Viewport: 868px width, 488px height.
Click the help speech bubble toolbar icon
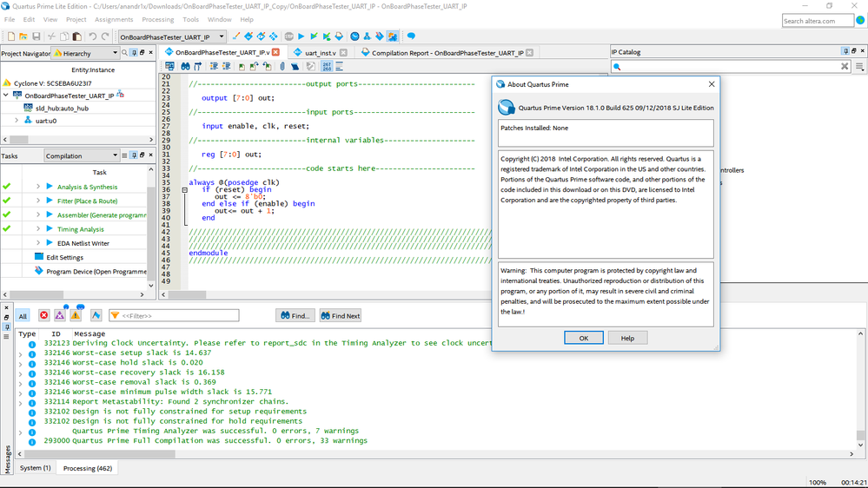pos(411,36)
